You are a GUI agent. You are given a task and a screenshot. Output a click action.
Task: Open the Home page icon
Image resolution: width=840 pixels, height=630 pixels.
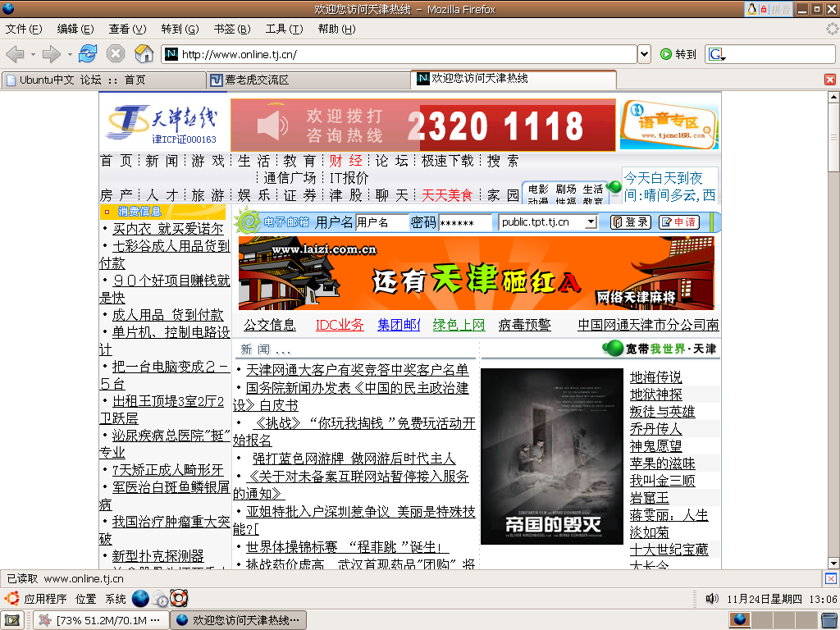click(144, 53)
